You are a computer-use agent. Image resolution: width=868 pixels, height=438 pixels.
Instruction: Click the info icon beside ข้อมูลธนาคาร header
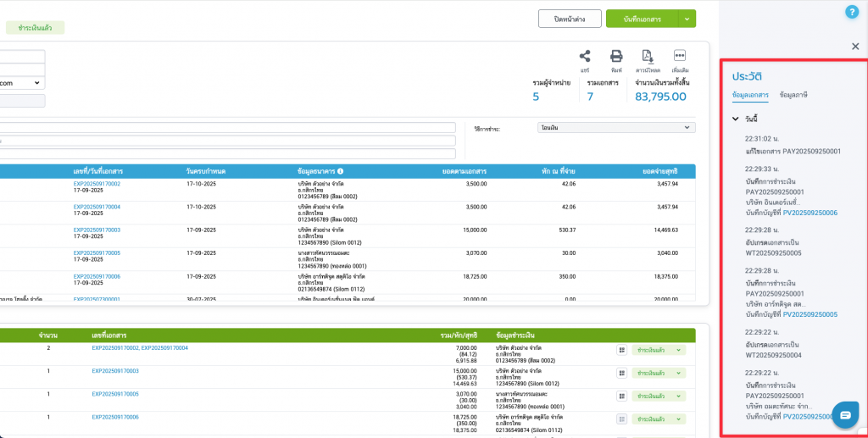pyautogui.click(x=340, y=171)
